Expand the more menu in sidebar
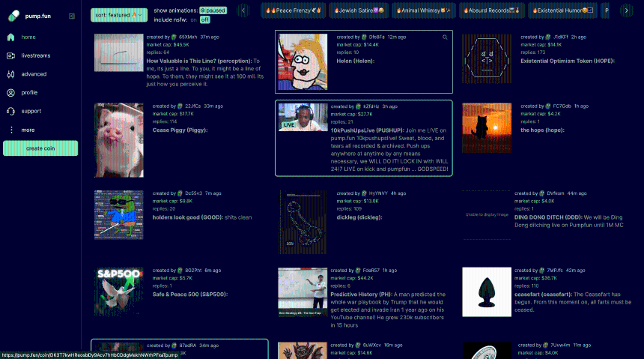 coord(28,130)
